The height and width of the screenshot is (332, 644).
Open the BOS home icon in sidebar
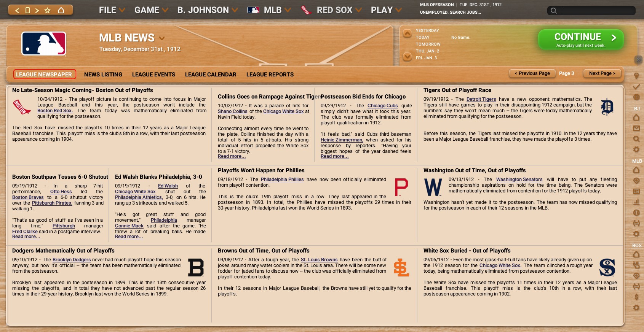[x=636, y=254]
